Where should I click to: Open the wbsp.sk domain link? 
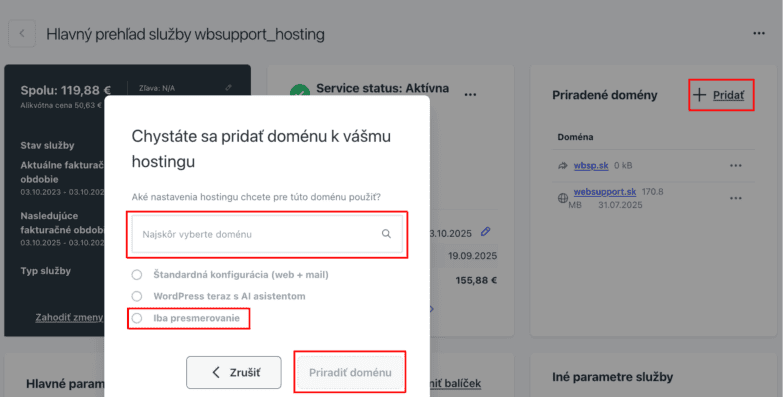[x=591, y=165]
